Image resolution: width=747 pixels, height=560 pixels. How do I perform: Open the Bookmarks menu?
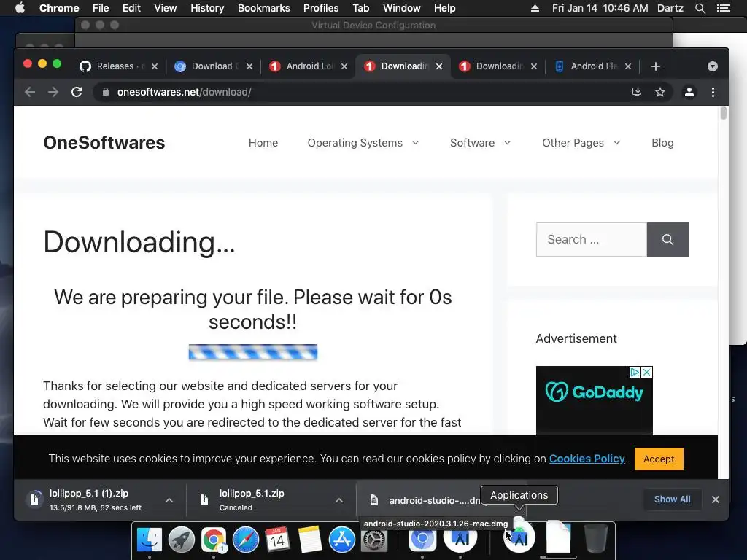pos(263,8)
